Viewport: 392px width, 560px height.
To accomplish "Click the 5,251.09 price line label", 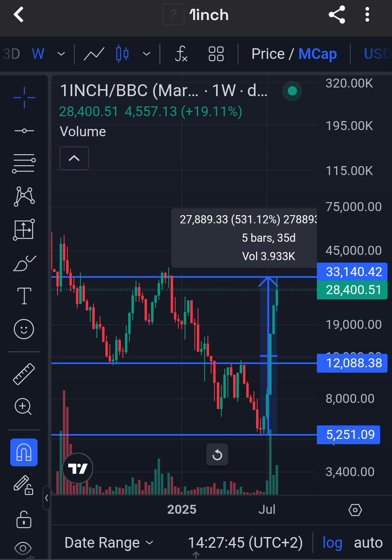I will [x=349, y=434].
